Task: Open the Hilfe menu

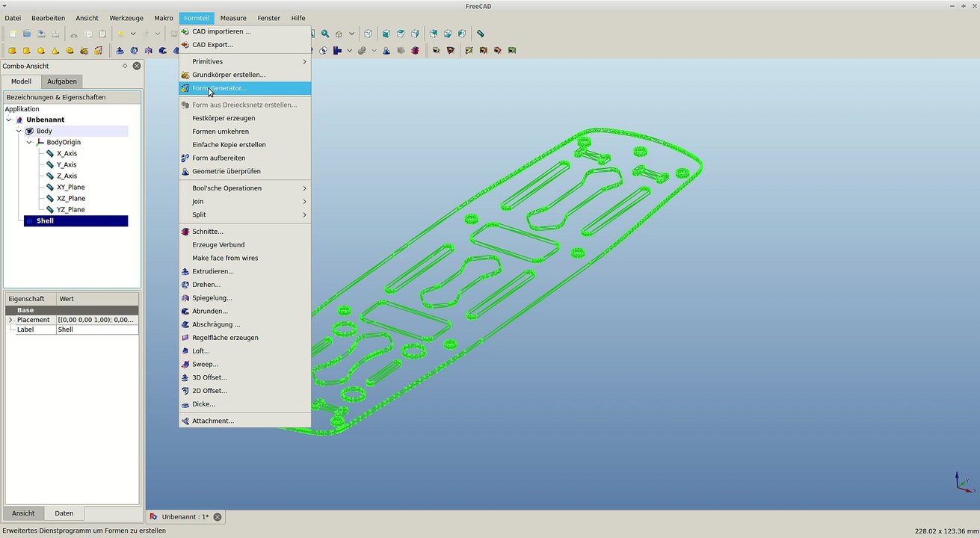Action: [x=298, y=18]
